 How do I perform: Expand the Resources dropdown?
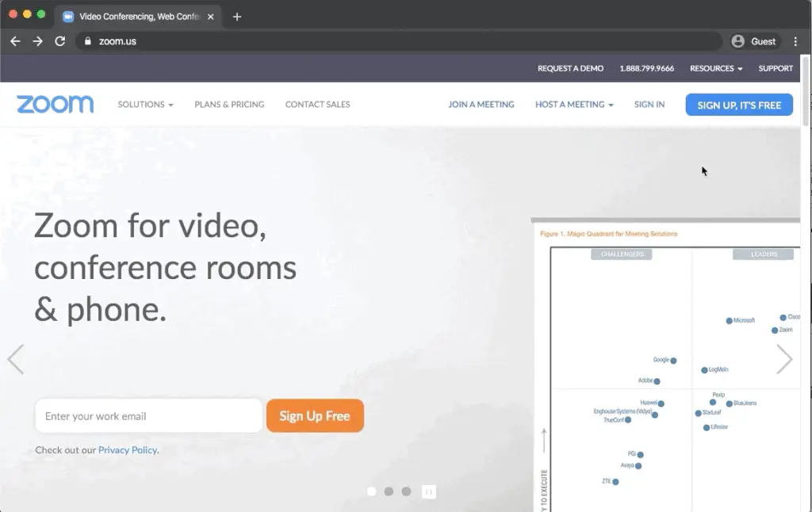[x=716, y=68]
